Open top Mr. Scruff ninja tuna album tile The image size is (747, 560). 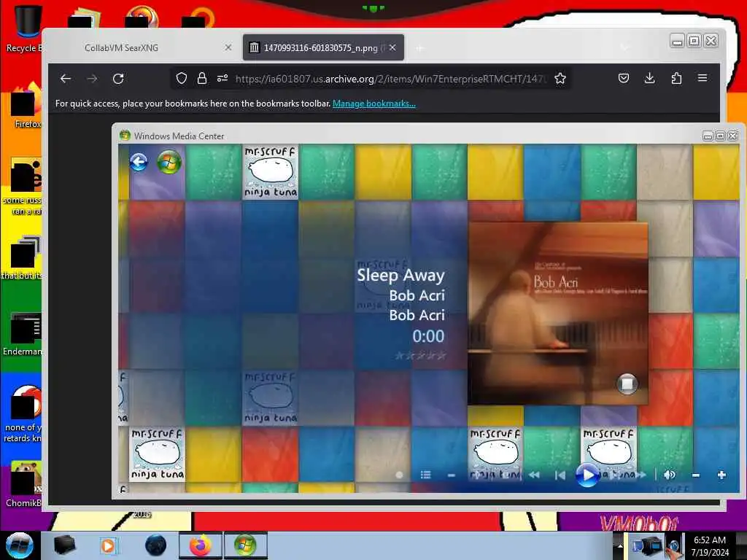tap(270, 172)
